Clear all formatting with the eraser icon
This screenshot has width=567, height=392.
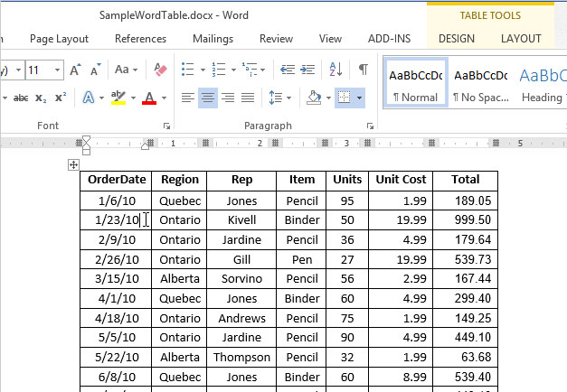[x=161, y=70]
